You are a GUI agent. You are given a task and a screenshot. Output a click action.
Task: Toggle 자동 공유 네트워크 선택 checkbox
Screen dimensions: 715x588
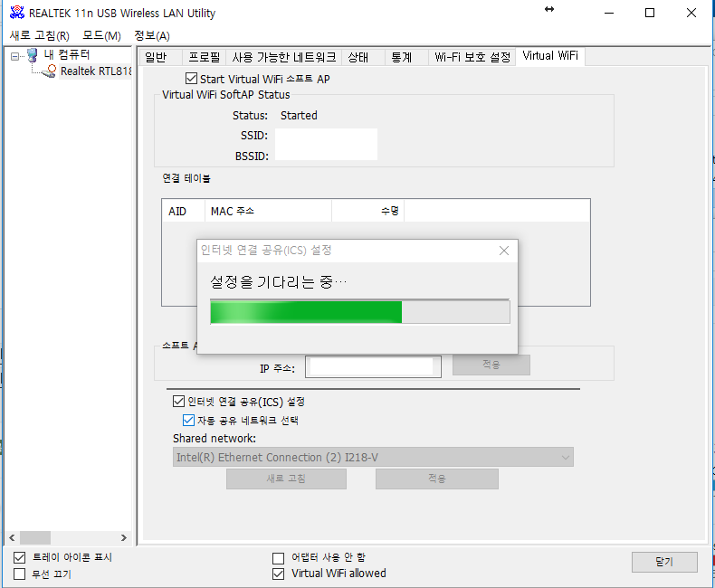188,420
